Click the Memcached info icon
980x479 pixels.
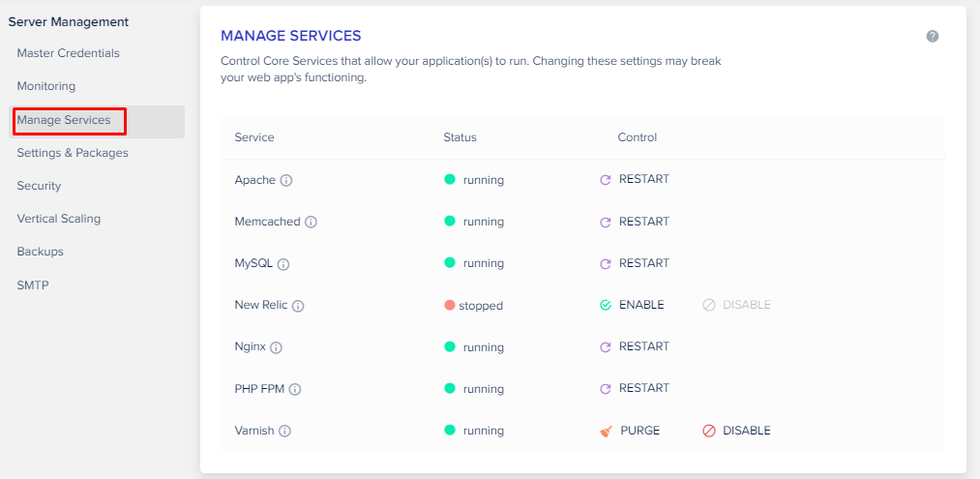pyautogui.click(x=311, y=222)
